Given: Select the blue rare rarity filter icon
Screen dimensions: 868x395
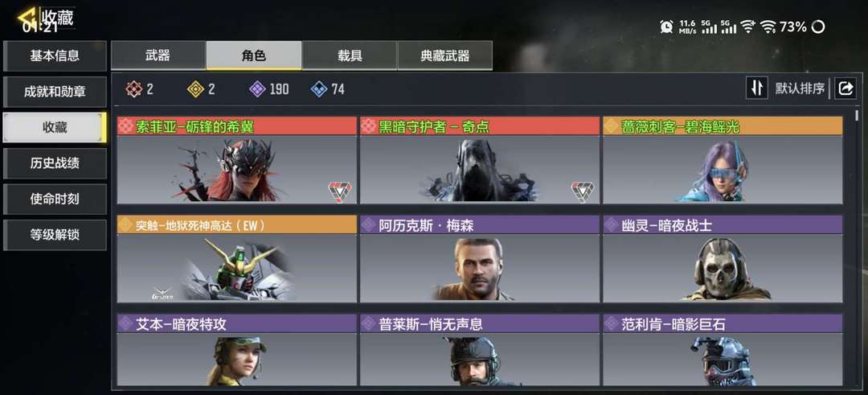Looking at the screenshot, I should pyautogui.click(x=319, y=89).
